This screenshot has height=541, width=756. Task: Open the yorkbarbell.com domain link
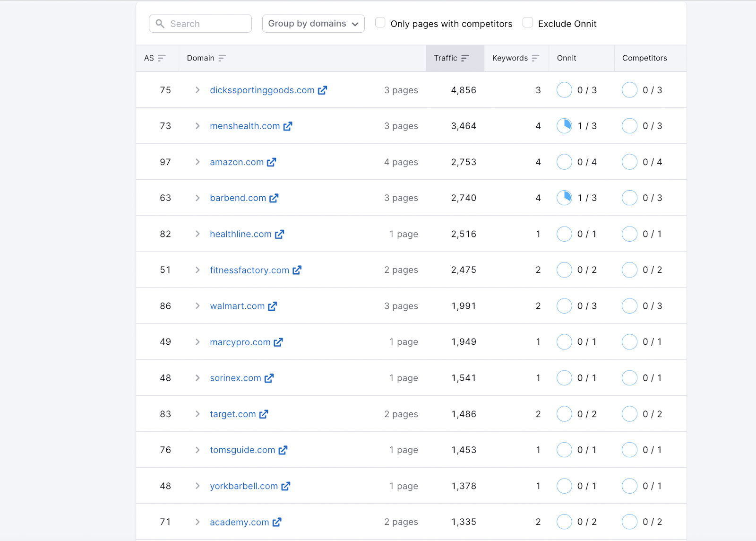coord(244,486)
